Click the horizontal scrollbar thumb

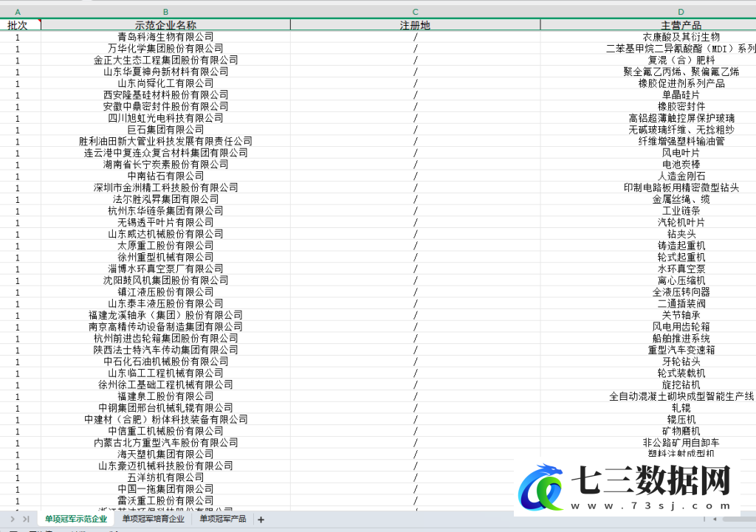[739, 519]
